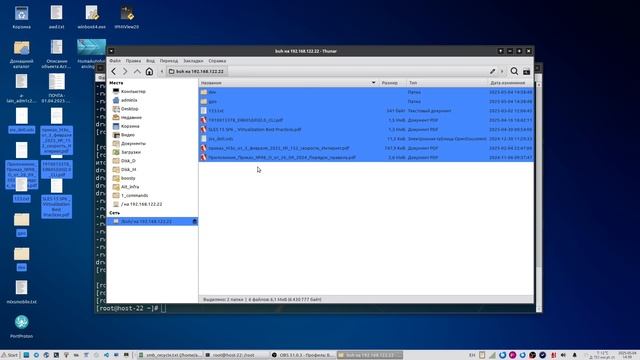The height and width of the screenshot is (360, 640).
Task: Select the OpenDocument spreadsheet file row
Action: pyautogui.click(x=366, y=139)
